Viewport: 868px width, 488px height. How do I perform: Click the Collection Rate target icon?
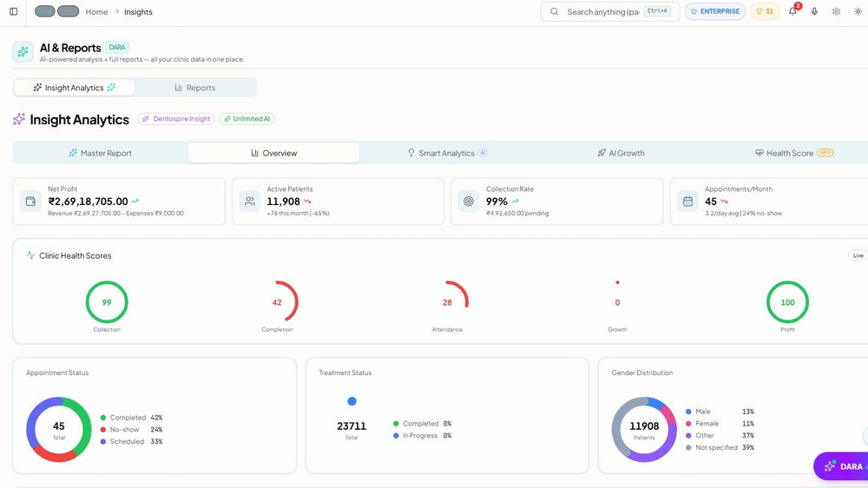click(x=469, y=201)
